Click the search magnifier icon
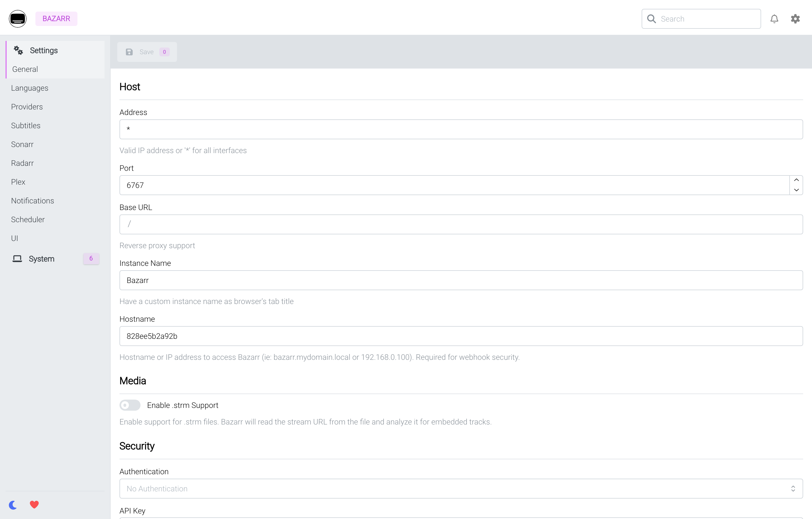The height and width of the screenshot is (519, 812). [652, 19]
